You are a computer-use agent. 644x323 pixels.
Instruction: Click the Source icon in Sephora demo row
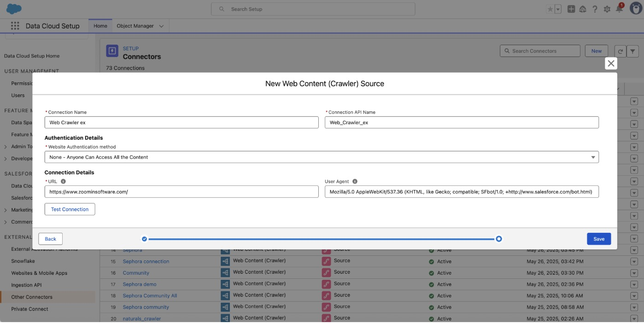[x=326, y=284]
